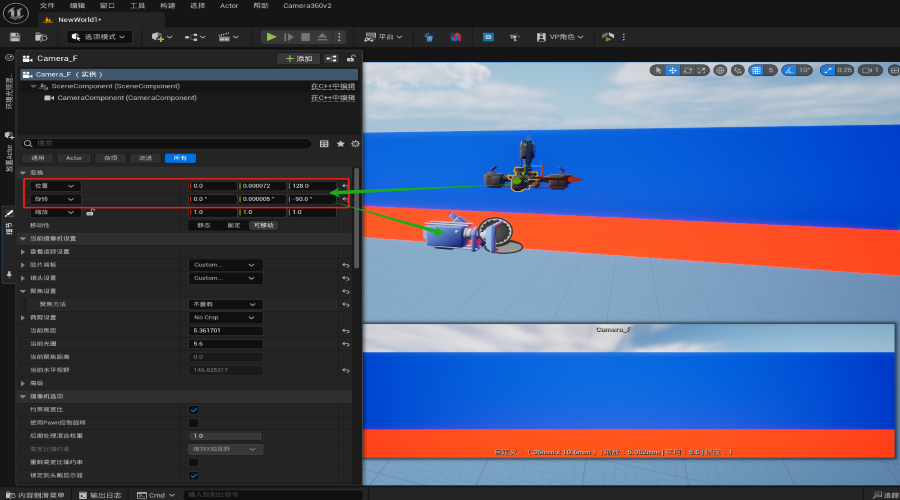Set mobility to 固定 stationary
900x500 pixels.
click(234, 226)
